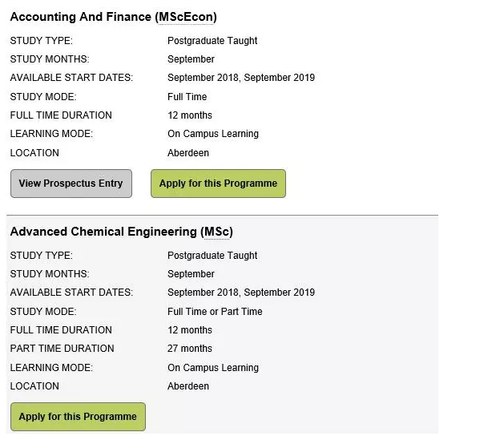This screenshot has height=440, width=504.
Task: Click Accounting And Finance's On Campus Learning value
Action: point(213,134)
